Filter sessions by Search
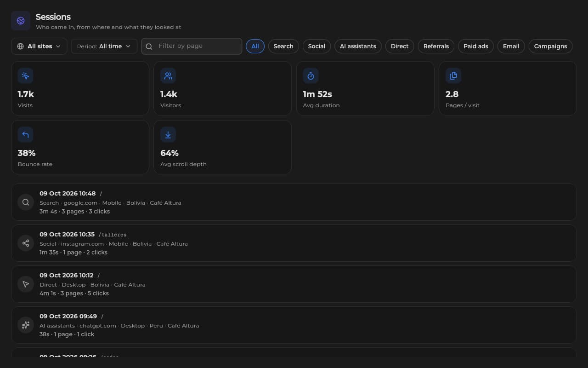The image size is (588, 368). pos(283,46)
